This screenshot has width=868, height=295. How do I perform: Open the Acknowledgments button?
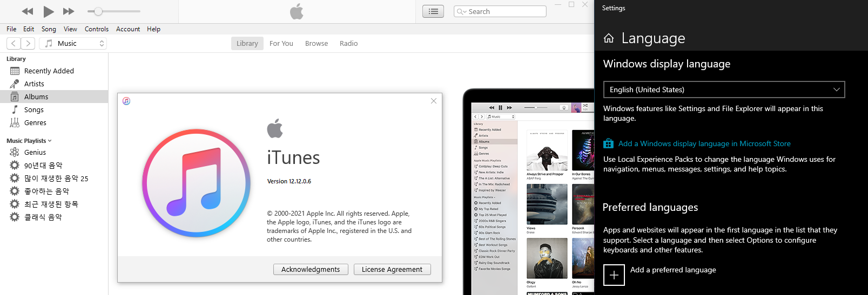[311, 269]
